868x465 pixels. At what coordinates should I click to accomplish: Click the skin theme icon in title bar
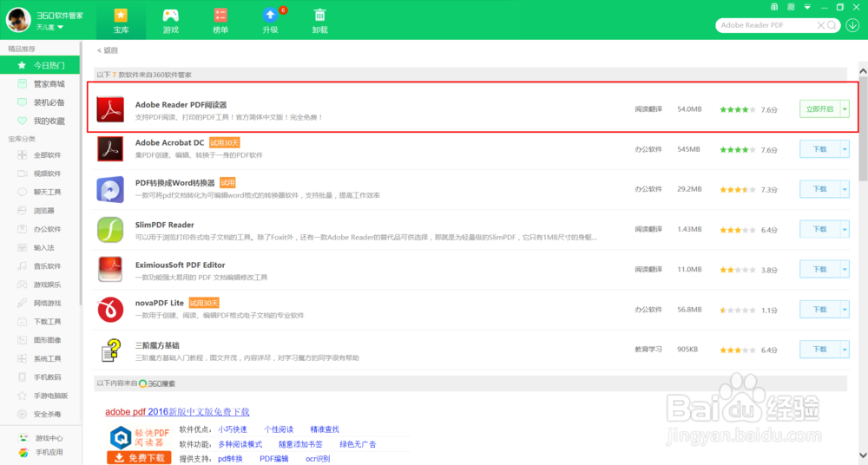coord(791,7)
